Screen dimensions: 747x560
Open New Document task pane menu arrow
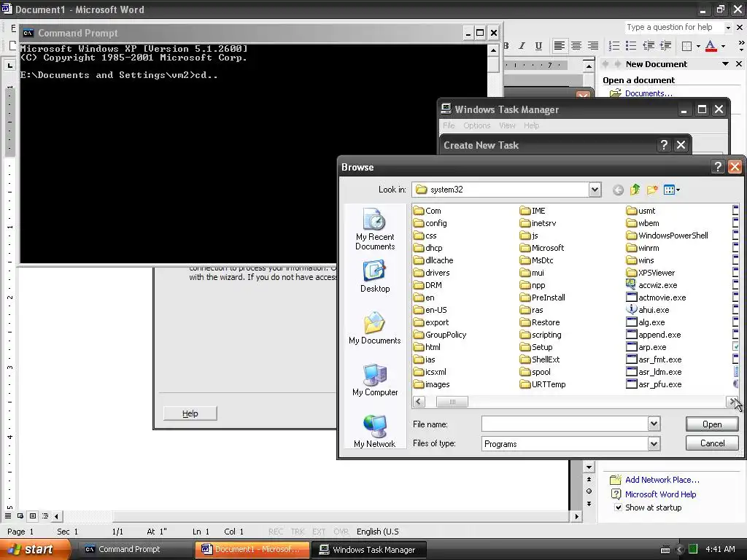(725, 64)
